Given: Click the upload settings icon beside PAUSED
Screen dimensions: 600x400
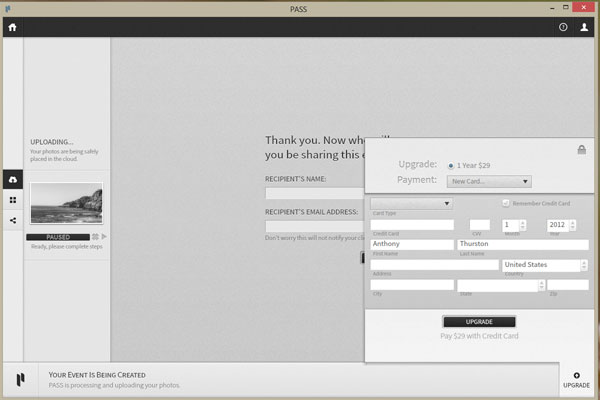Looking at the screenshot, I should [95, 237].
